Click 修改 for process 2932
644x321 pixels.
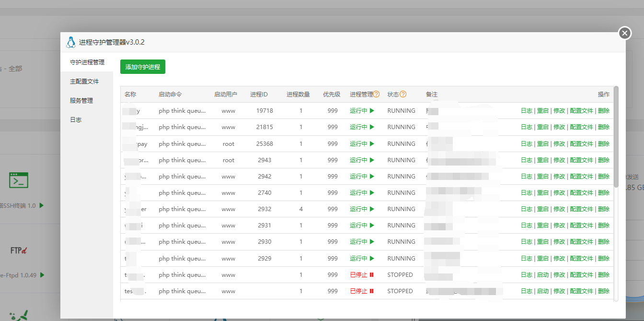coord(559,209)
